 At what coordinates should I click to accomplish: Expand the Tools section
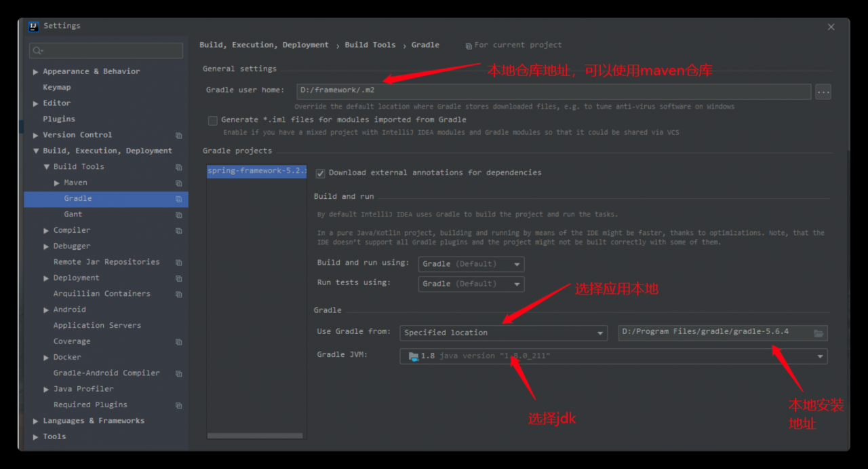tap(36, 436)
